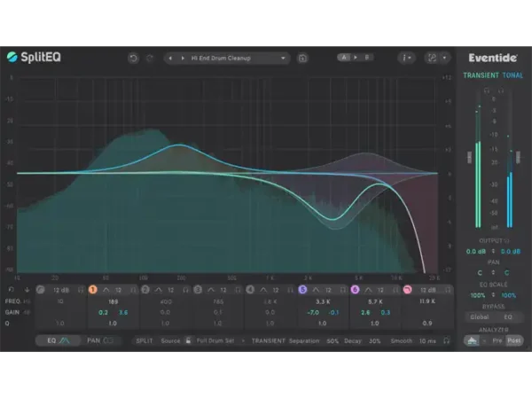Click the transient EQ scale 100% value

click(x=477, y=295)
